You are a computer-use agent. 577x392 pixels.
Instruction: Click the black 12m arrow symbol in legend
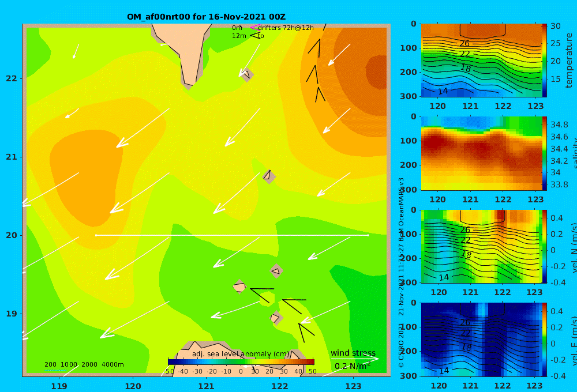(255, 35)
